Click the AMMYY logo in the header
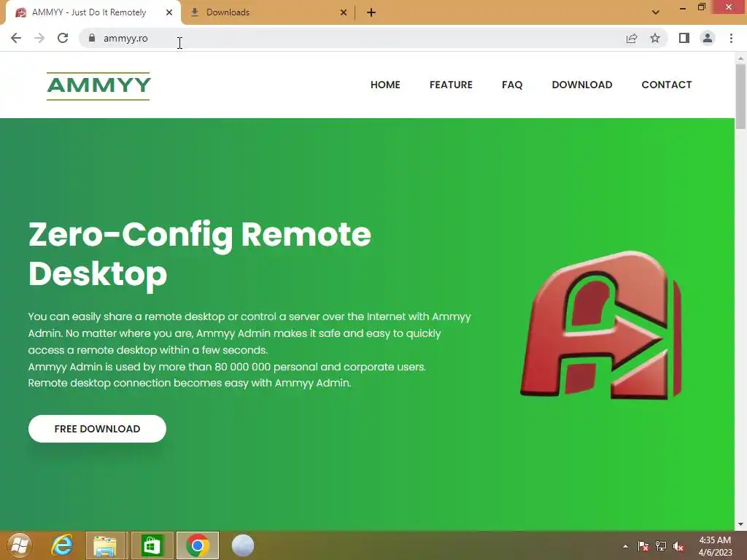747x560 pixels. coord(98,86)
